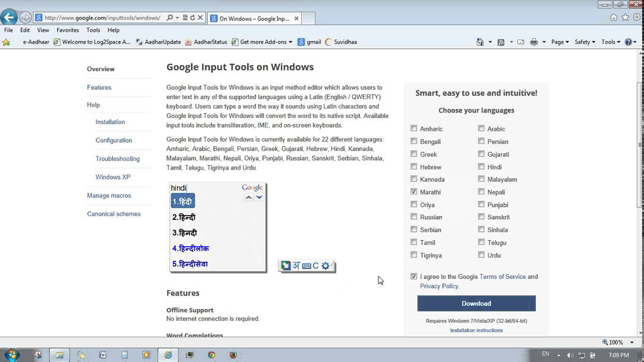Viewport: 644px width, 362px height.
Task: Check the Tamil language checkbox
Action: (x=414, y=242)
